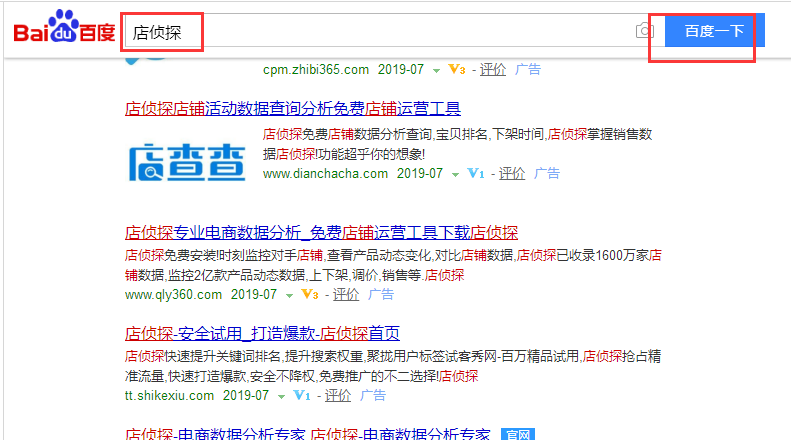Screen dimensions: 791x440
Task: Open result 店侦探专业电商数据分析_免费店铺运营工具下载
Action: click(321, 233)
